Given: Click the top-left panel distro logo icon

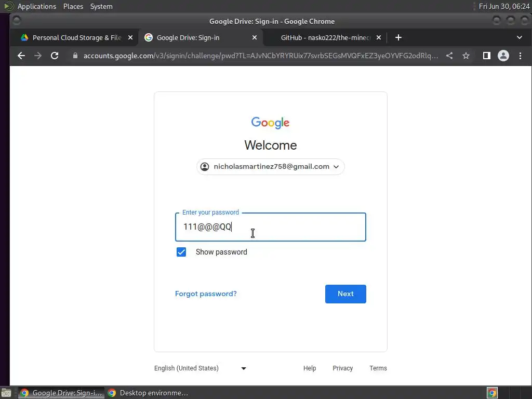Looking at the screenshot, I should click(8, 6).
